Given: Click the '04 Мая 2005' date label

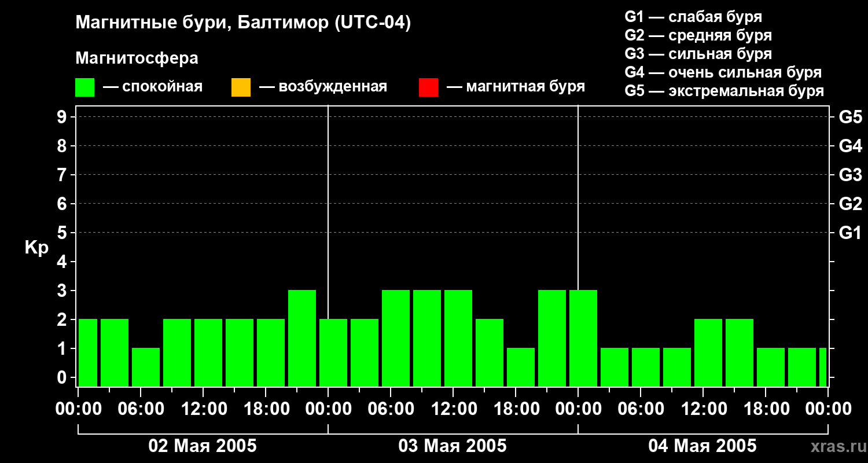Looking at the screenshot, I should pos(703,446).
